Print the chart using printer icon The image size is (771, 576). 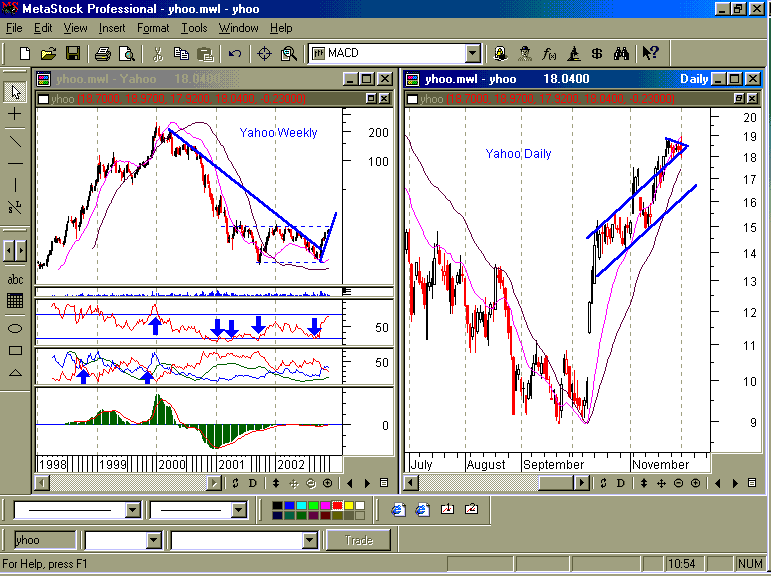103,53
